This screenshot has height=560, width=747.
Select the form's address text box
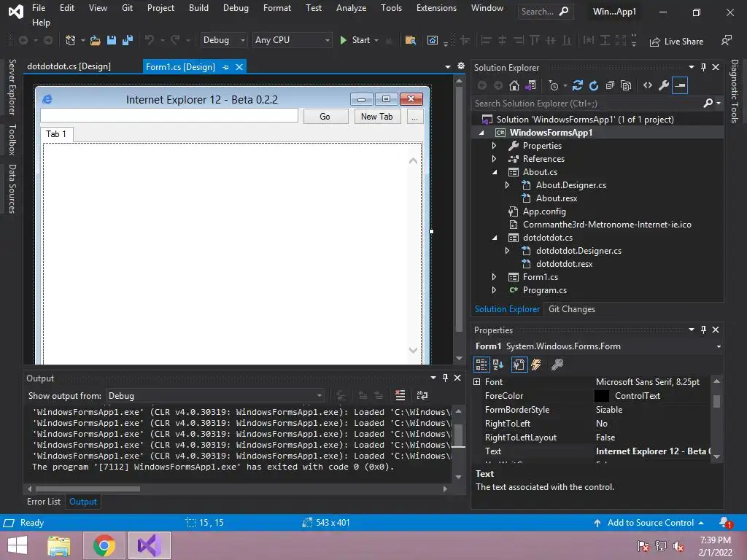(x=169, y=115)
